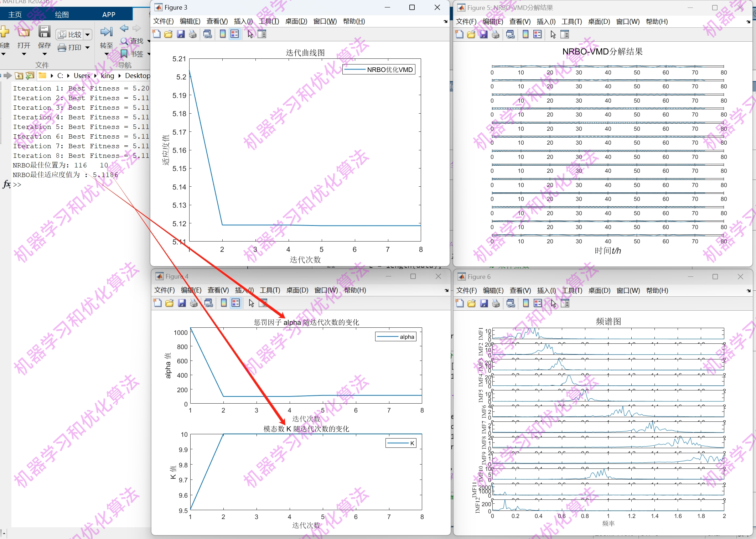
Task: Open 插入(I) menu in Figure 3
Action: [243, 21]
